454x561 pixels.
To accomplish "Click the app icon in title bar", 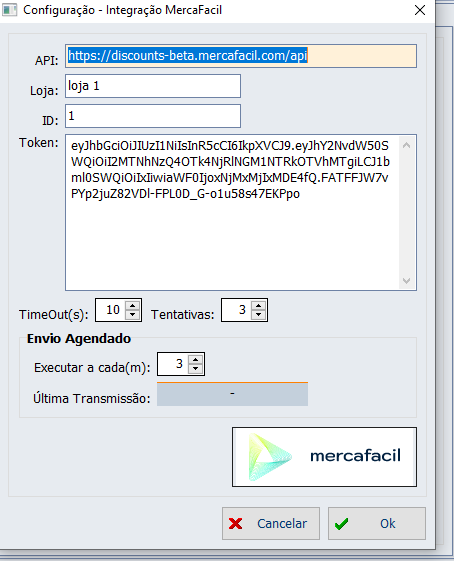I will [10, 10].
